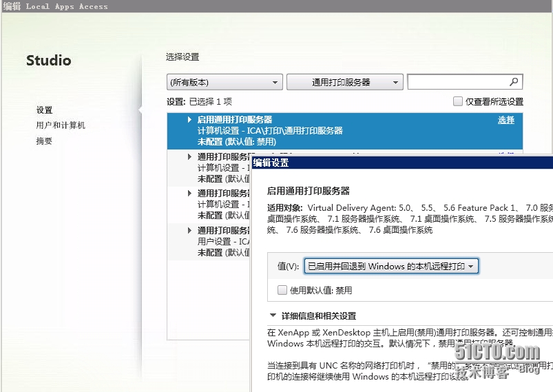Go to 用户和计算机 step in sidebar

click(61, 125)
